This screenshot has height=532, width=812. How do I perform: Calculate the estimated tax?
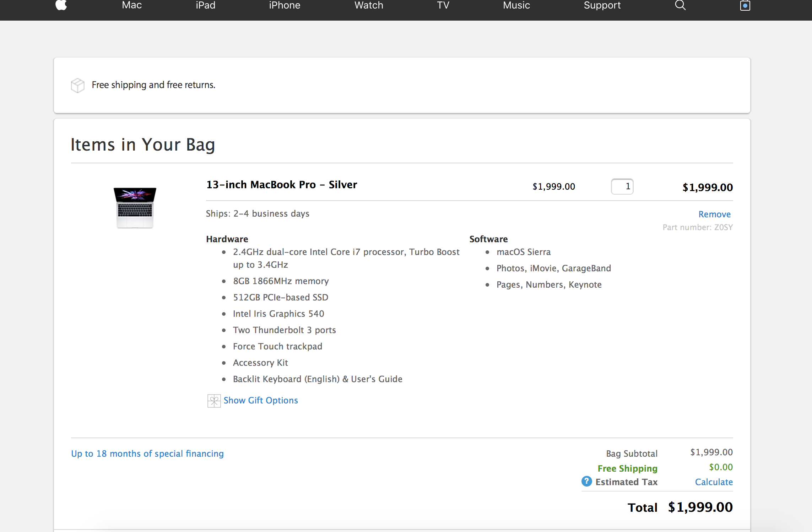(x=714, y=482)
